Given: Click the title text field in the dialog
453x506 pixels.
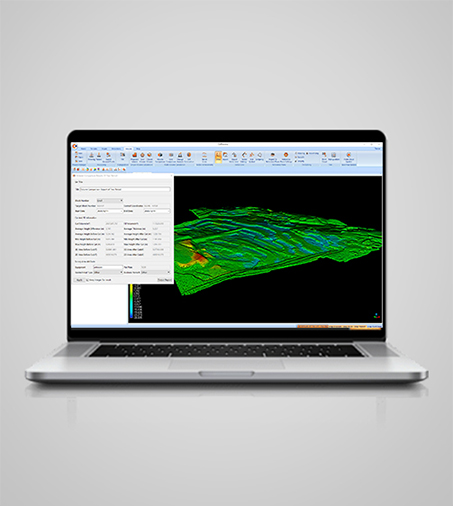Looking at the screenshot, I should (125, 189).
